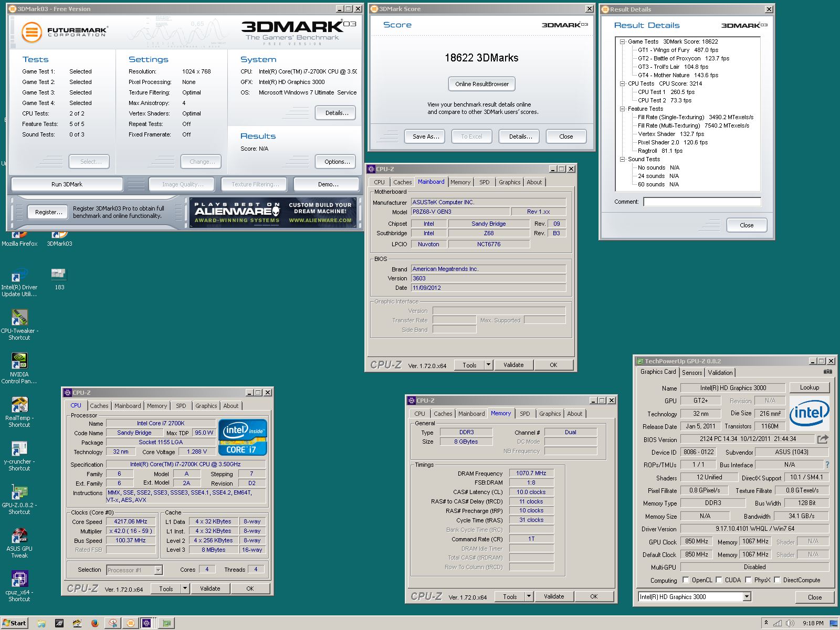Open the NVIDIA Control Panel icon

click(19, 369)
